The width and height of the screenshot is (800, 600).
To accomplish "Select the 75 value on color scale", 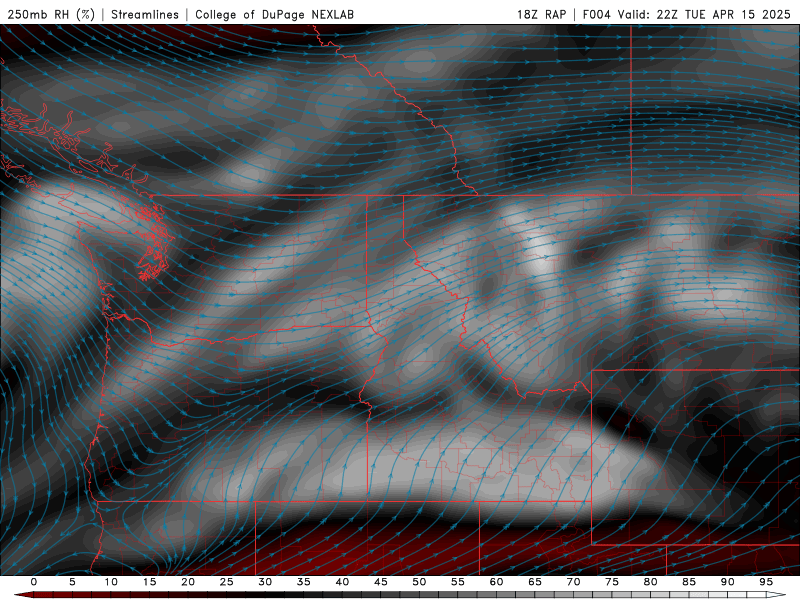I will (x=612, y=582).
